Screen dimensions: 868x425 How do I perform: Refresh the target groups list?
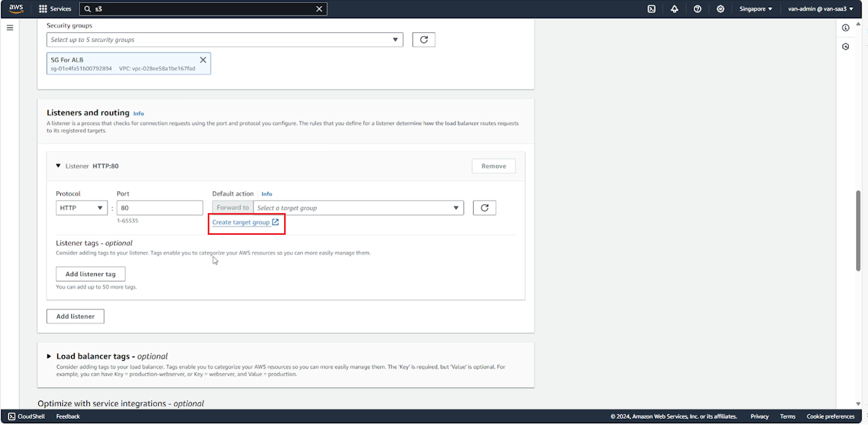[484, 208]
